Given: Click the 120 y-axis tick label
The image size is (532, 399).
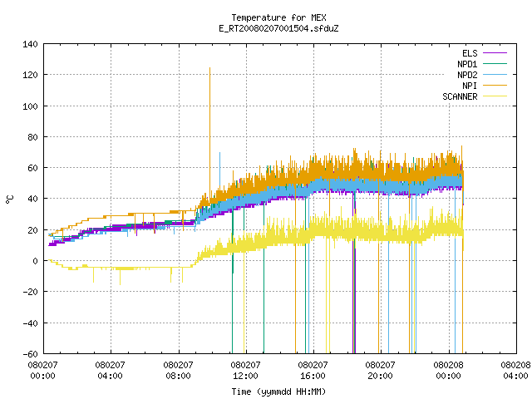Looking at the screenshot, I should 30,75.
